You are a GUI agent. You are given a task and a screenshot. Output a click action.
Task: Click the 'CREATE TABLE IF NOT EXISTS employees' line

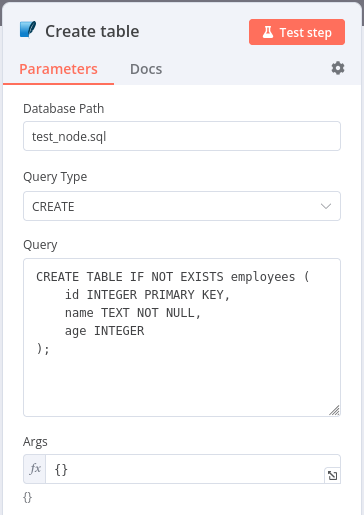click(173, 277)
